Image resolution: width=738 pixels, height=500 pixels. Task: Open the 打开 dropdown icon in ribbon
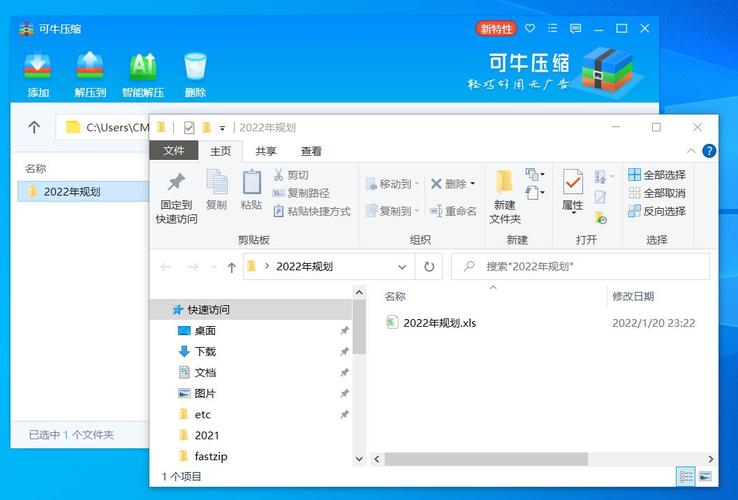click(604, 177)
